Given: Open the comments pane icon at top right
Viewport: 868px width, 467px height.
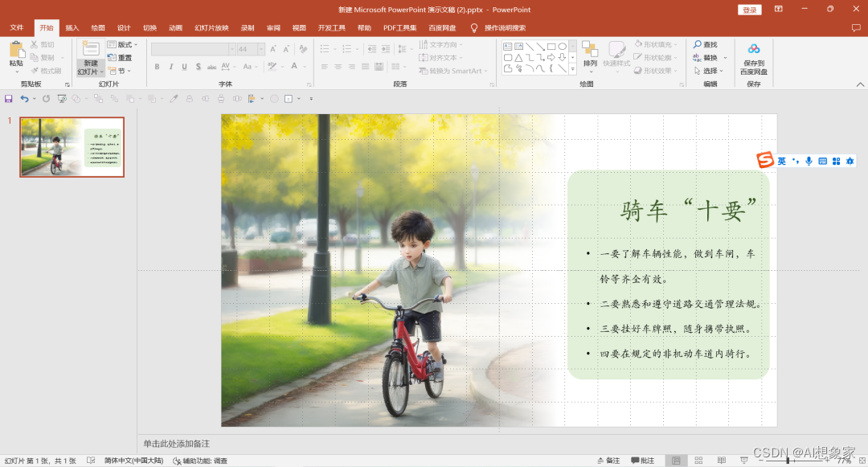Looking at the screenshot, I should 856,27.
